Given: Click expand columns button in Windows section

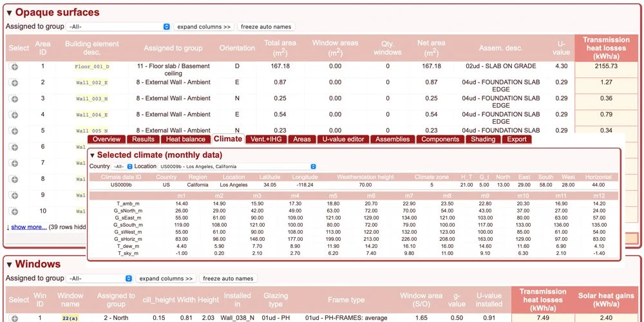Looking at the screenshot, I should (x=166, y=278).
